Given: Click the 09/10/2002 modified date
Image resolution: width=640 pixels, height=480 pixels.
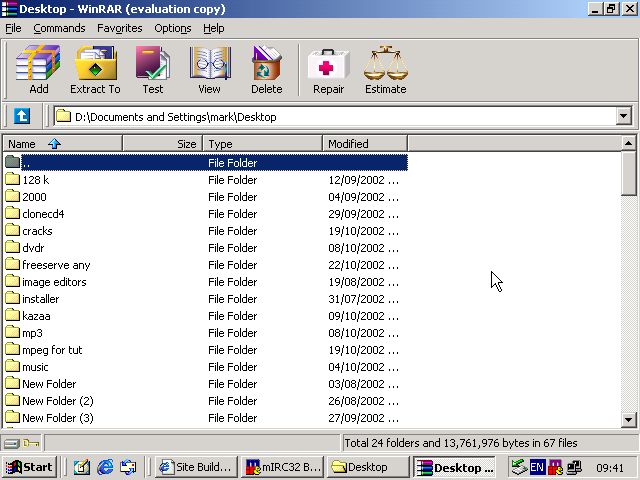Looking at the screenshot, I should coord(363,316).
